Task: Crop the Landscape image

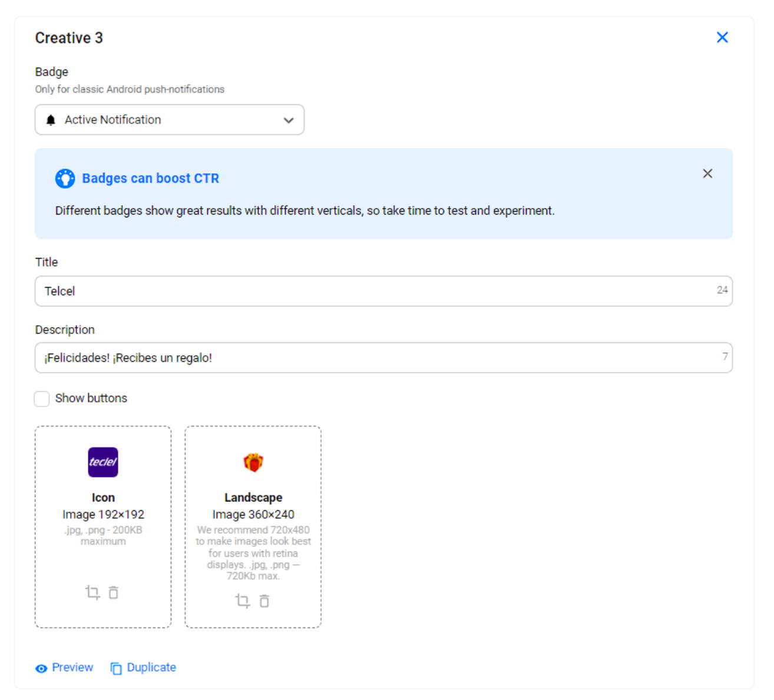Action: (x=243, y=601)
